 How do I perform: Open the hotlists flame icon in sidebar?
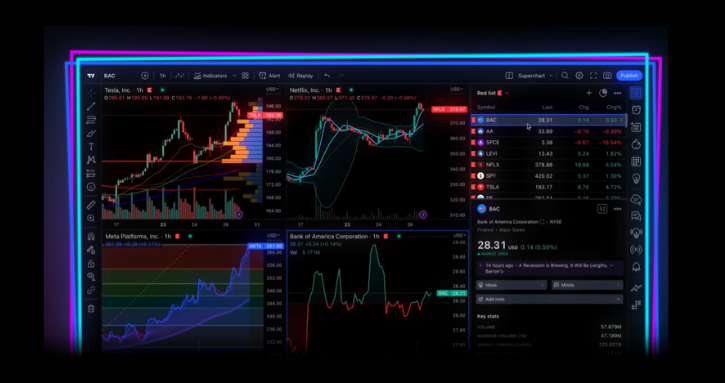636,144
